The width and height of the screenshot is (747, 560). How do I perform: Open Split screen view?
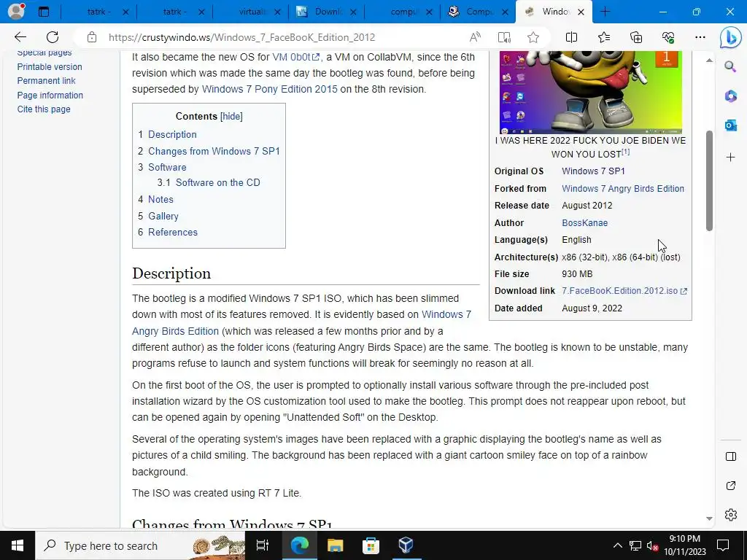[x=571, y=37]
